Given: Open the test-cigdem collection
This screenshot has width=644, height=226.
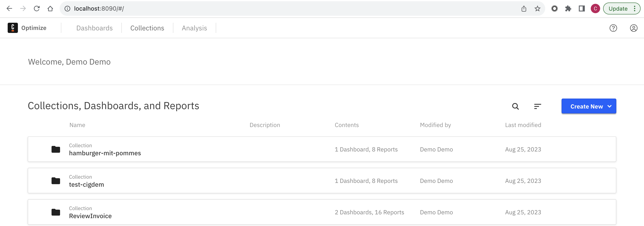Looking at the screenshot, I should [86, 185].
